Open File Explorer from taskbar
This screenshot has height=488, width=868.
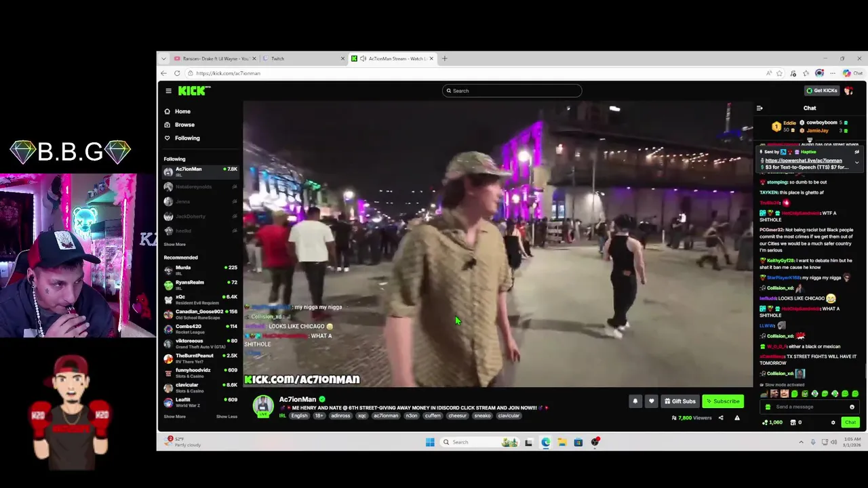click(561, 443)
